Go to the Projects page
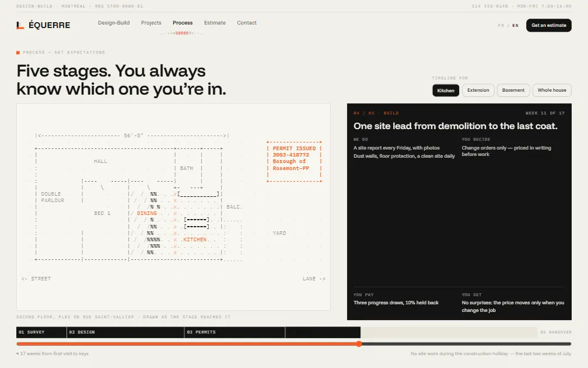Image resolution: width=588 pixels, height=368 pixels. [x=151, y=23]
